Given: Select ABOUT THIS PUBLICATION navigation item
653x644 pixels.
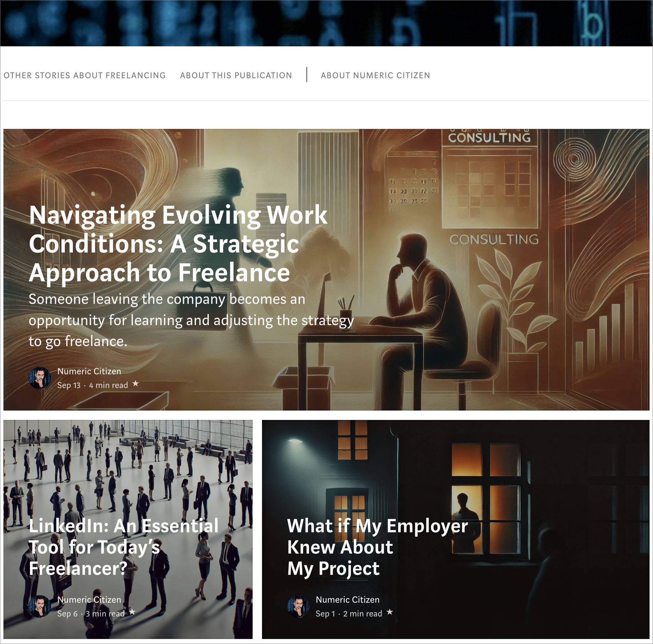Looking at the screenshot, I should click(x=235, y=74).
